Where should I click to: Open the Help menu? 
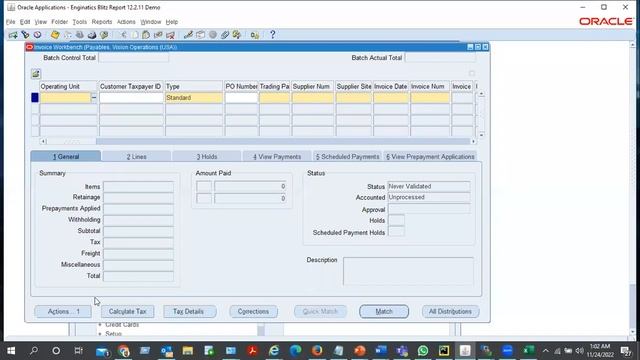(171, 22)
